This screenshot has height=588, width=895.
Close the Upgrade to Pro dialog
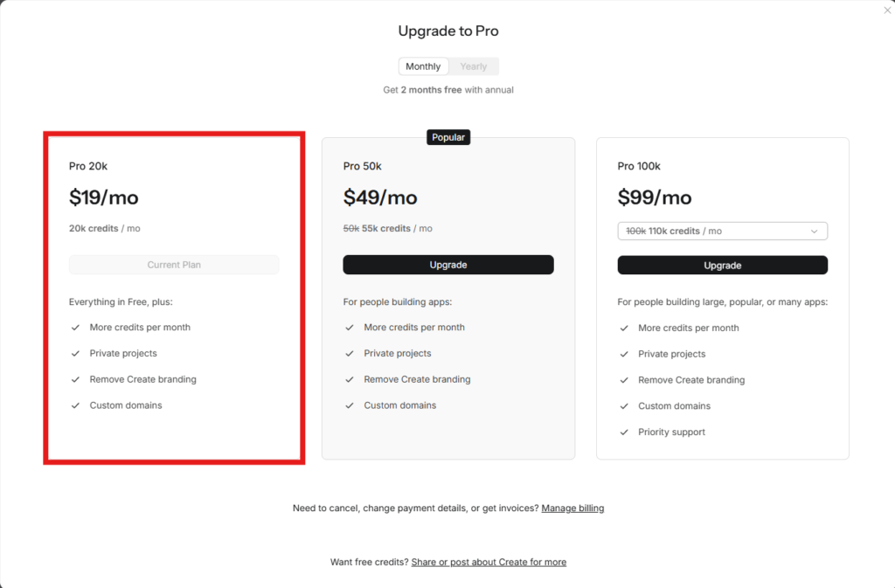[887, 10]
